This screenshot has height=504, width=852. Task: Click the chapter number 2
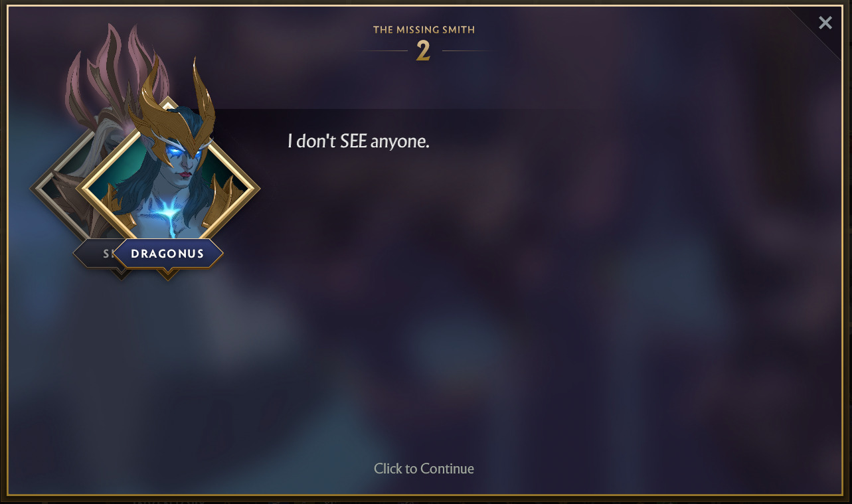tap(423, 51)
